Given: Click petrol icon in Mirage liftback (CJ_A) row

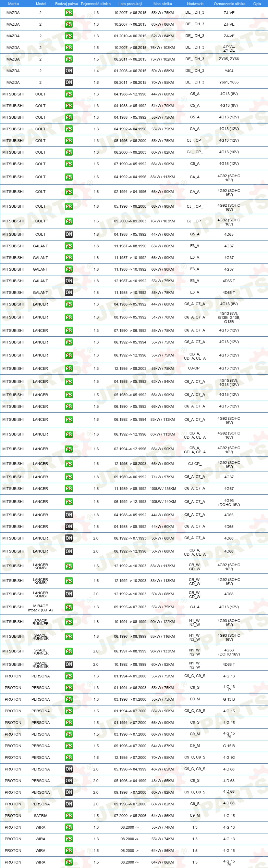Looking at the screenshot, I should (69, 607).
